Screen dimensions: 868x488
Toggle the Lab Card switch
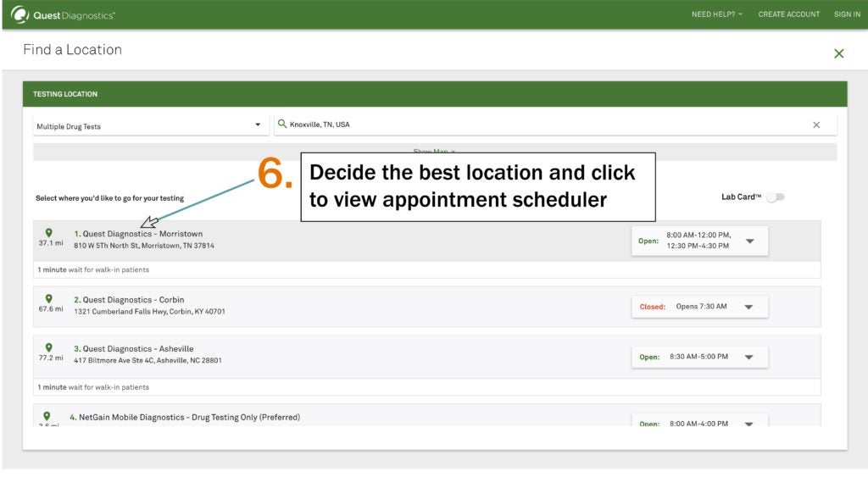pyautogui.click(x=775, y=197)
